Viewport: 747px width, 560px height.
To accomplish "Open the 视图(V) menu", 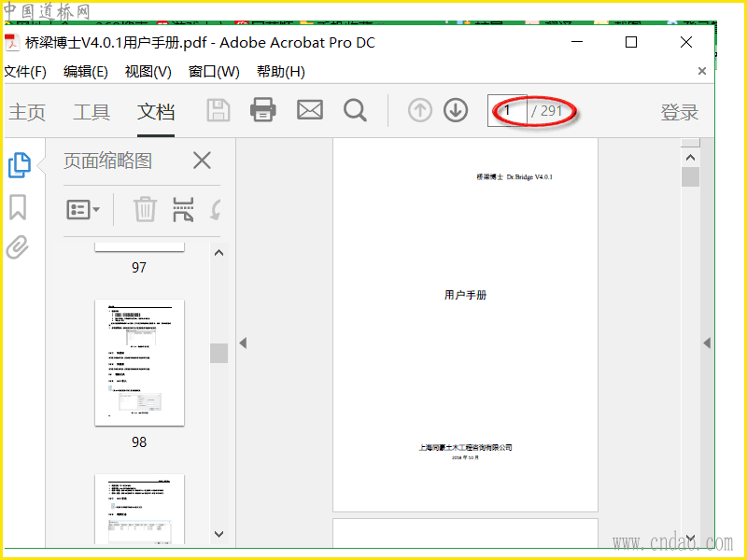I will [148, 72].
